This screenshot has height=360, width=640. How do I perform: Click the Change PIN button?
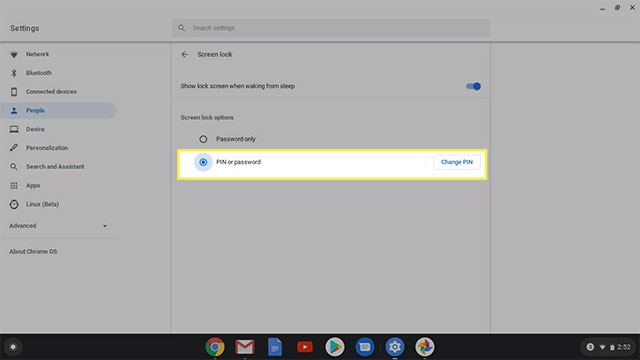click(x=457, y=162)
